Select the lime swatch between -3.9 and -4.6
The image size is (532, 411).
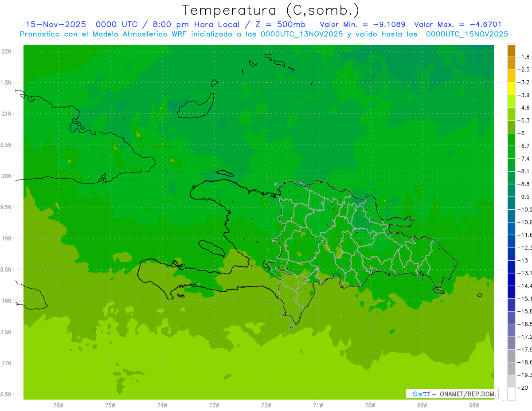[511, 102]
